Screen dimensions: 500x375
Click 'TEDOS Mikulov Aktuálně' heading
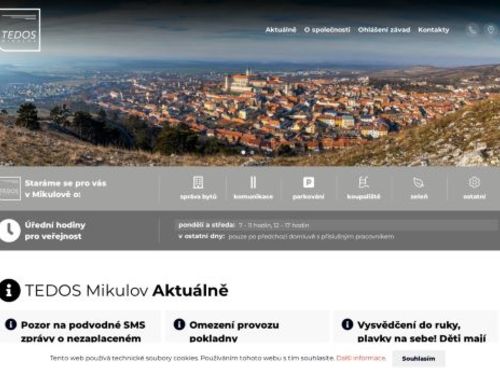click(127, 290)
